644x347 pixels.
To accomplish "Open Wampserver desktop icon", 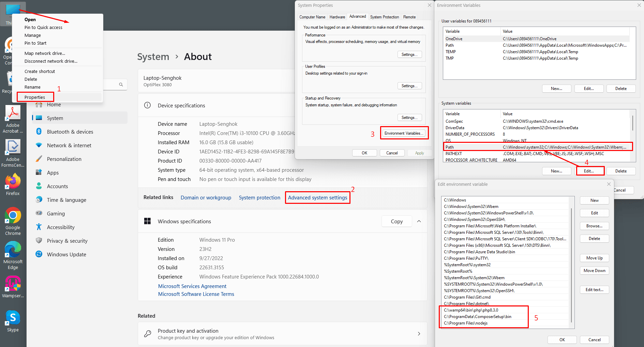I will coord(13,284).
